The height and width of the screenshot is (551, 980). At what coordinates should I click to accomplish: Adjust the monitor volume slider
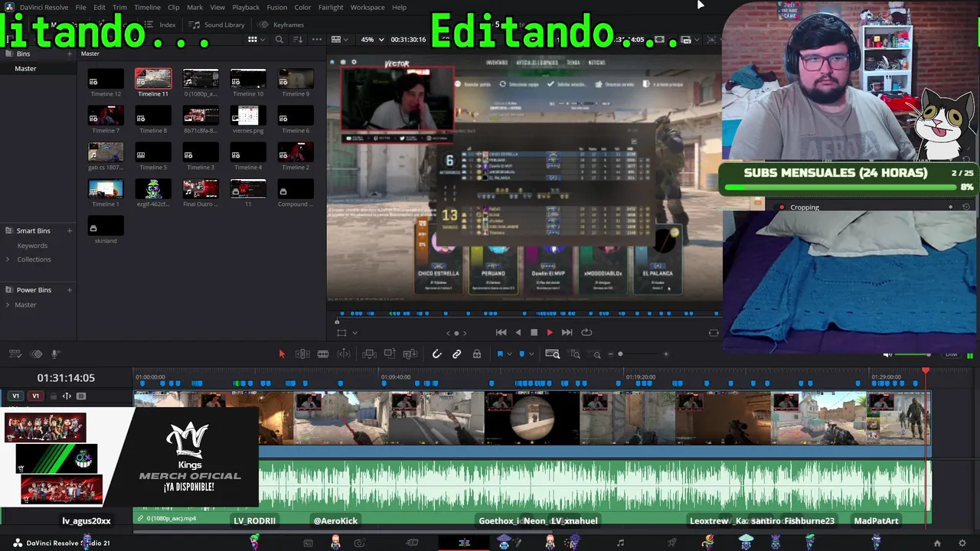pyautogui.click(x=914, y=354)
